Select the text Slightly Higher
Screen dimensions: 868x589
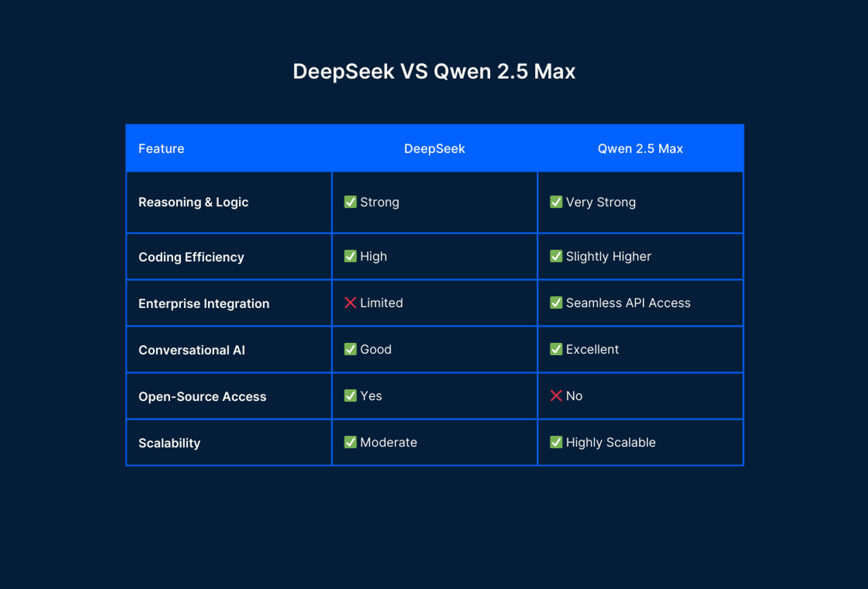(608, 257)
